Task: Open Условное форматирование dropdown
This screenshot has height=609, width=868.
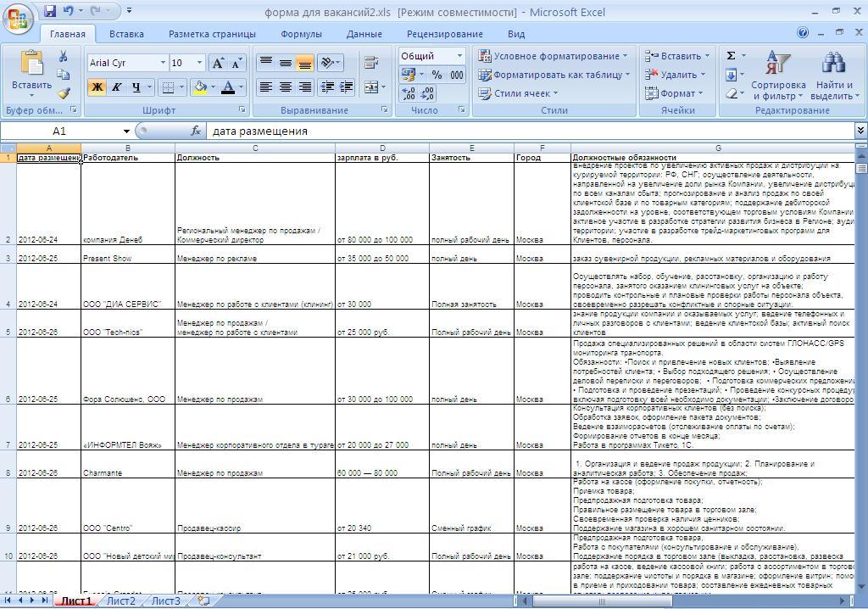Action: [554, 56]
